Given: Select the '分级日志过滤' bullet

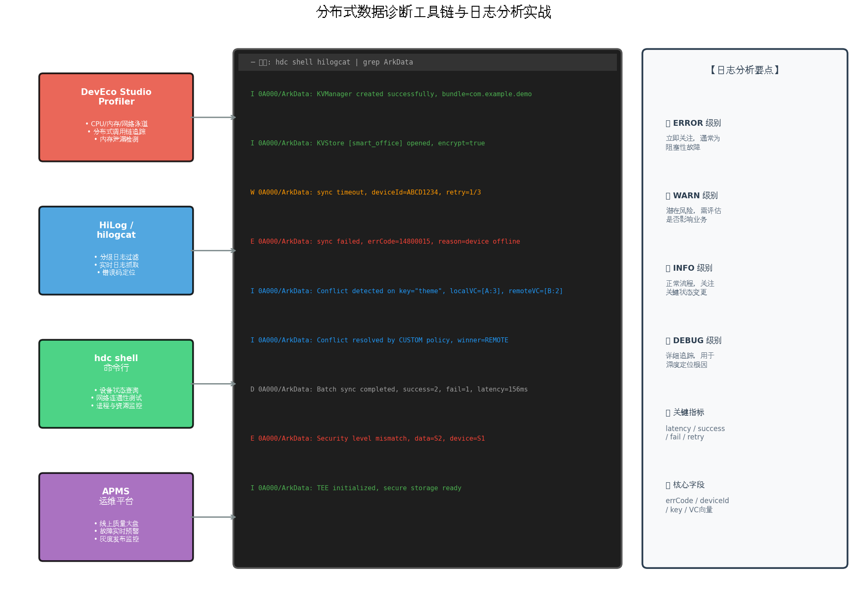Looking at the screenshot, I should point(116,257).
